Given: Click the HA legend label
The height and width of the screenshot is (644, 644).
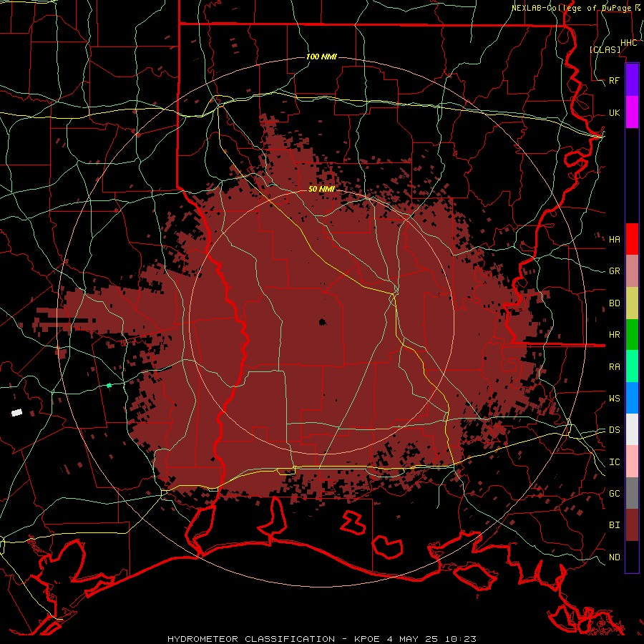Looking at the screenshot, I should [x=615, y=239].
